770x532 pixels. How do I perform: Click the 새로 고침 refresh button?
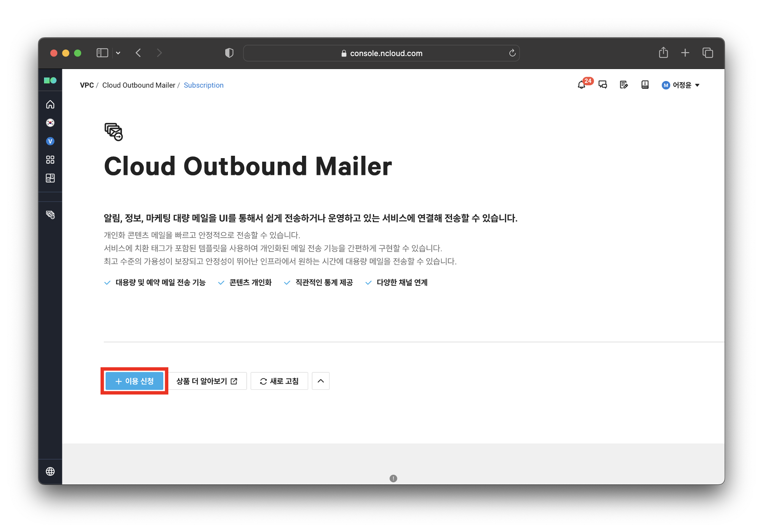click(x=279, y=381)
